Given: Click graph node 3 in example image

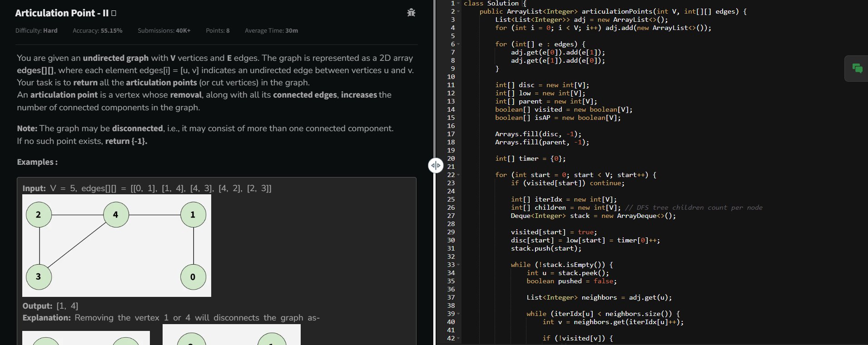Looking at the screenshot, I should pyautogui.click(x=39, y=276).
